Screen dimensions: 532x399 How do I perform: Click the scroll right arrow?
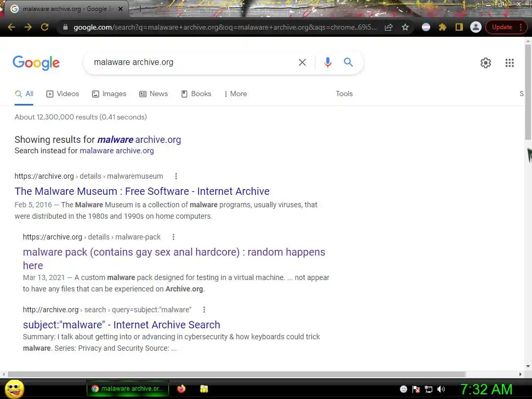521,374
